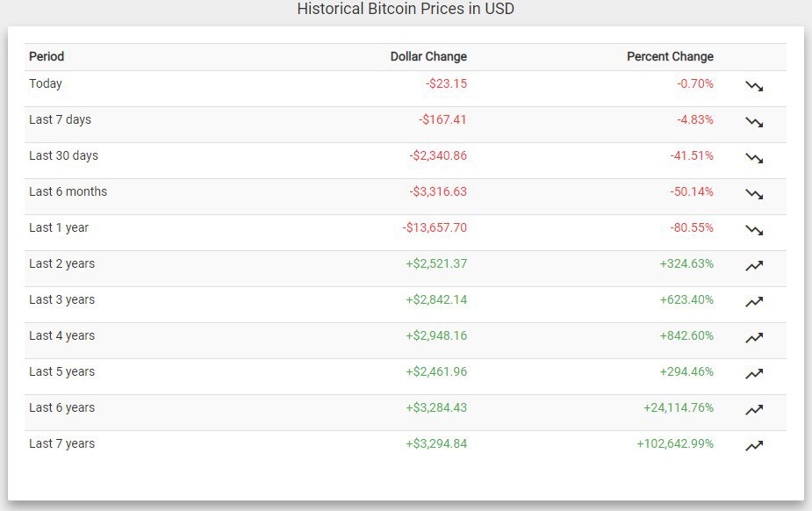812x511 pixels.
Task: Click the Dollar Change column header
Action: point(428,56)
